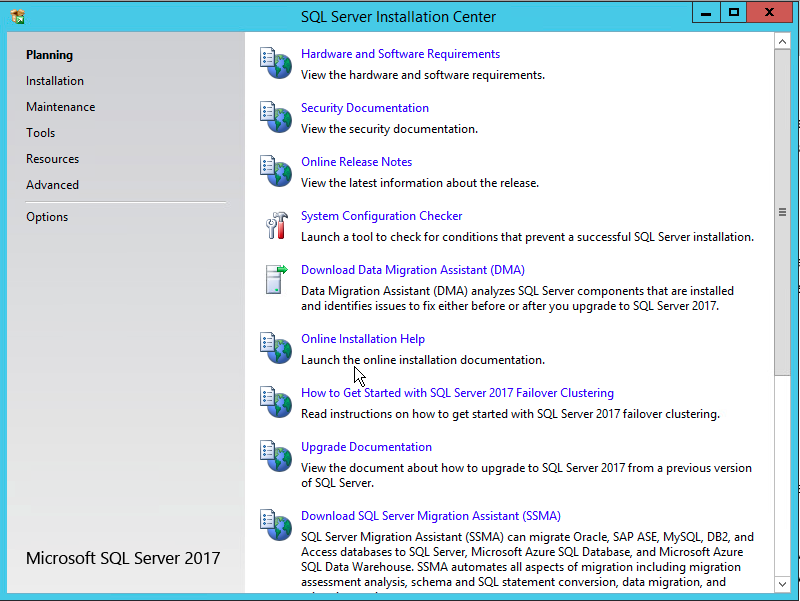This screenshot has width=800, height=601.
Task: Click the Download Data Migration Assistant icon
Action: (275, 279)
